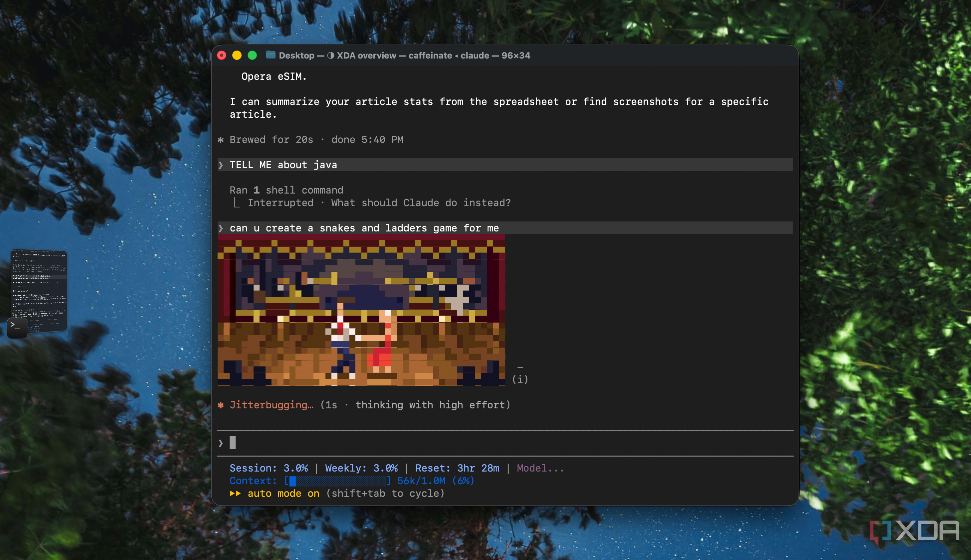The height and width of the screenshot is (560, 971).
Task: Click the Jitterbugging… status text
Action: click(271, 405)
